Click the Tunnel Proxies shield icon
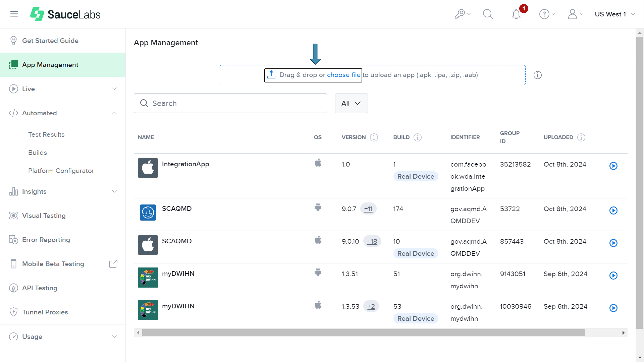This screenshot has width=644, height=362. point(13,312)
